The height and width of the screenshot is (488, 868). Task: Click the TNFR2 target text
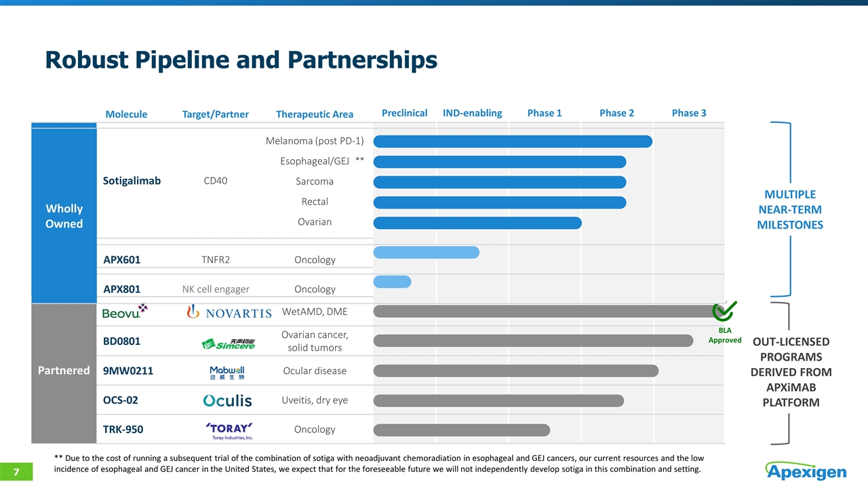click(216, 260)
